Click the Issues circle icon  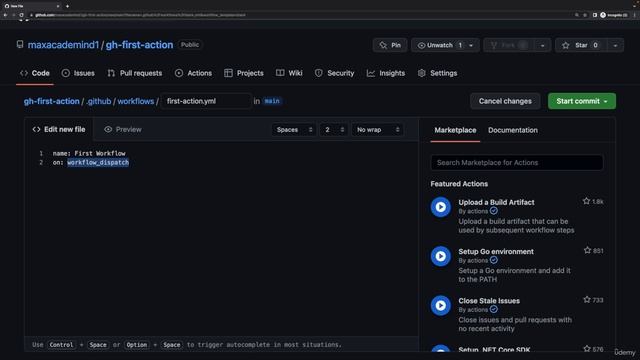click(x=65, y=73)
